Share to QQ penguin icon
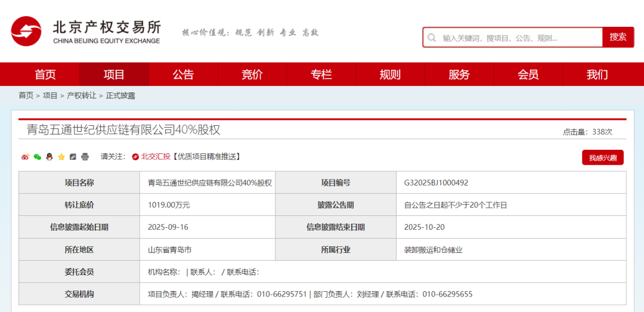Viewport: 644px width, 312px height. point(49,157)
